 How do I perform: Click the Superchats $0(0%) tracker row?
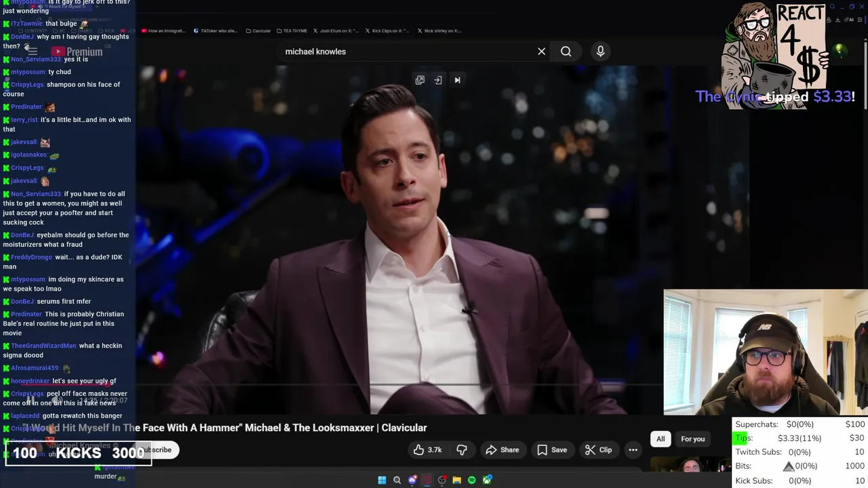[x=800, y=424]
